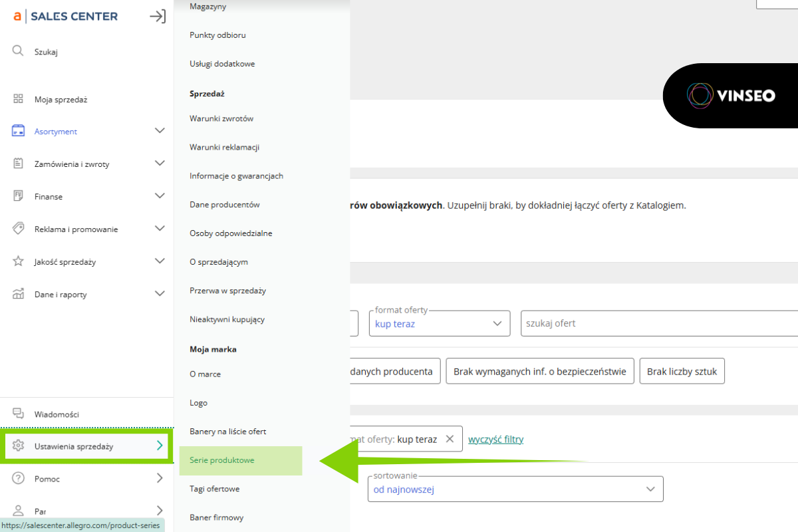Screen dimensions: 798x532
Task: Click the Dane i raporty chart icon
Action: click(x=18, y=294)
